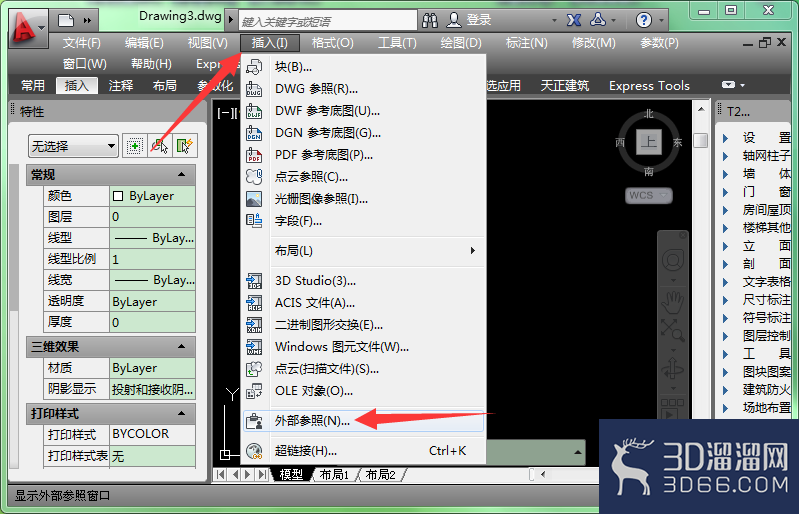799x514 pixels.
Task: Click the New file icon in quick access toolbar
Action: point(66,20)
